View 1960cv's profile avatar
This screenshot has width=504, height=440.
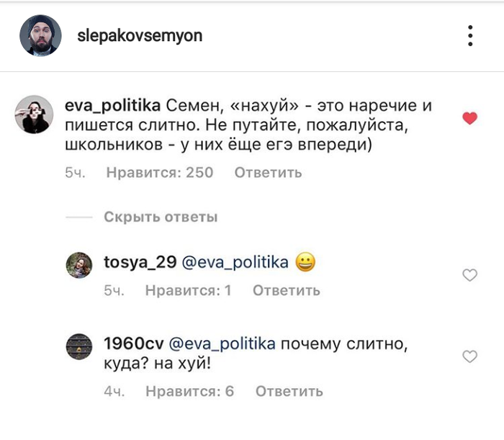[80, 346]
